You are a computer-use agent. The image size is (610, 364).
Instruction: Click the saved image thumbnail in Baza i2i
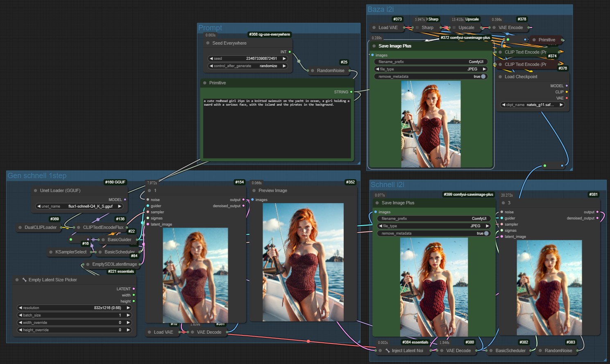click(x=431, y=124)
